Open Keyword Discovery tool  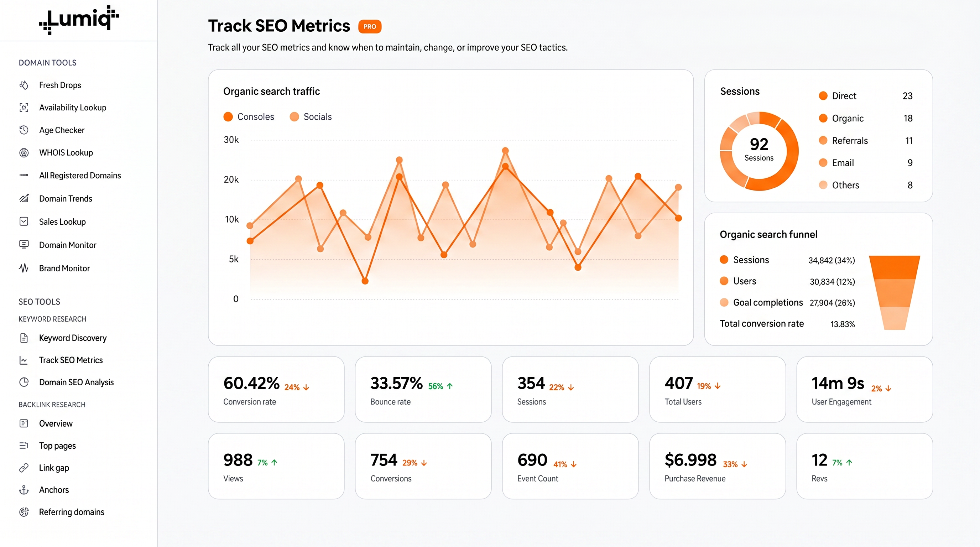73,338
